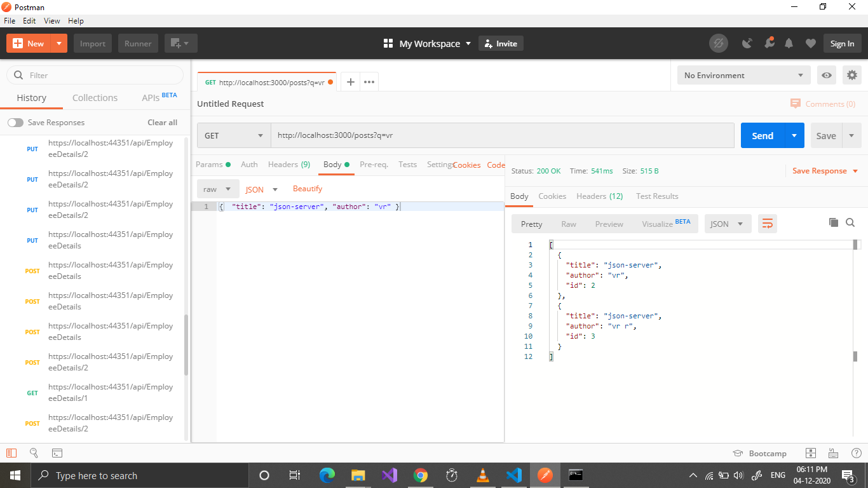Open the request Headers (9) tab
The image size is (868, 488).
(x=289, y=165)
